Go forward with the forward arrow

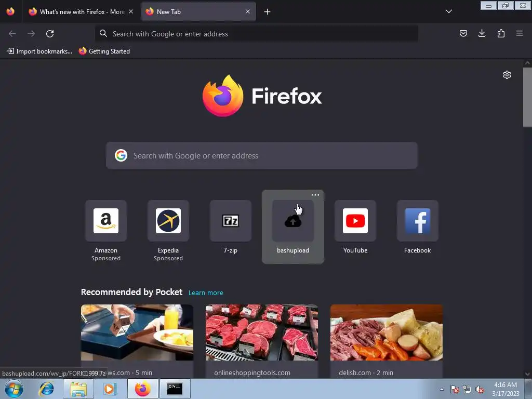[x=31, y=34]
